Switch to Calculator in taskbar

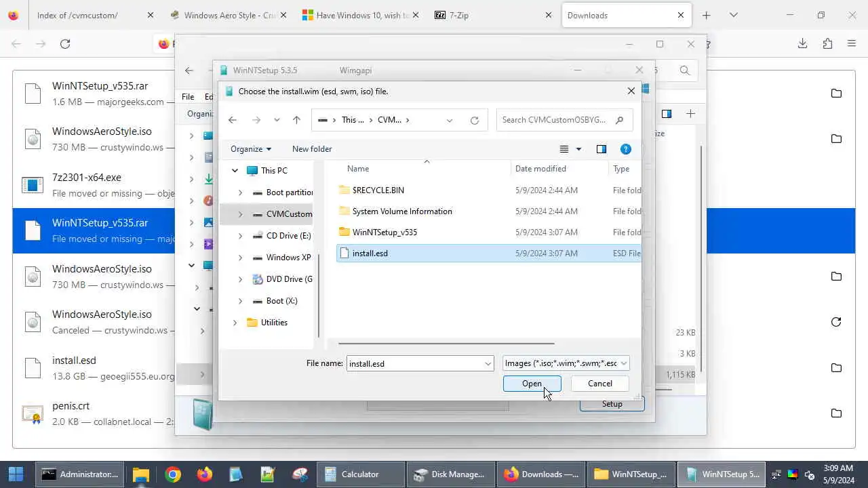361,474
